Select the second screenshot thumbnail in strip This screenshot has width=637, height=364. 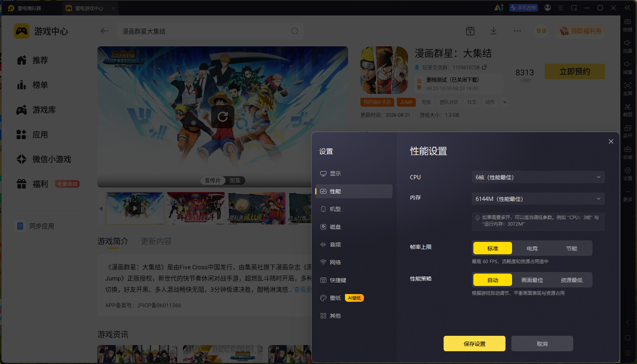pyautogui.click(x=196, y=208)
